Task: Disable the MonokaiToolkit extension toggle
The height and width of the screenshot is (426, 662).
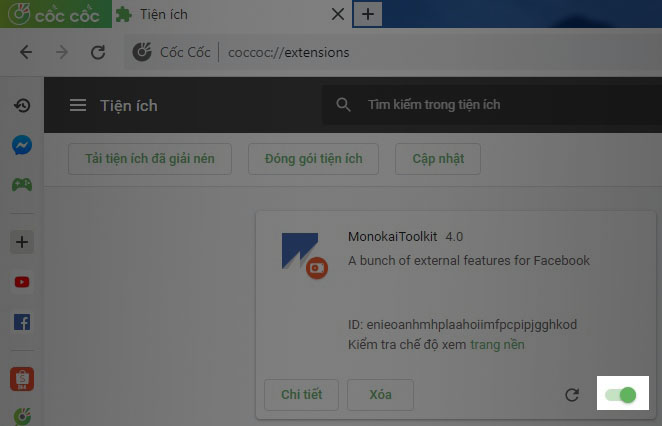Action: [x=621, y=395]
